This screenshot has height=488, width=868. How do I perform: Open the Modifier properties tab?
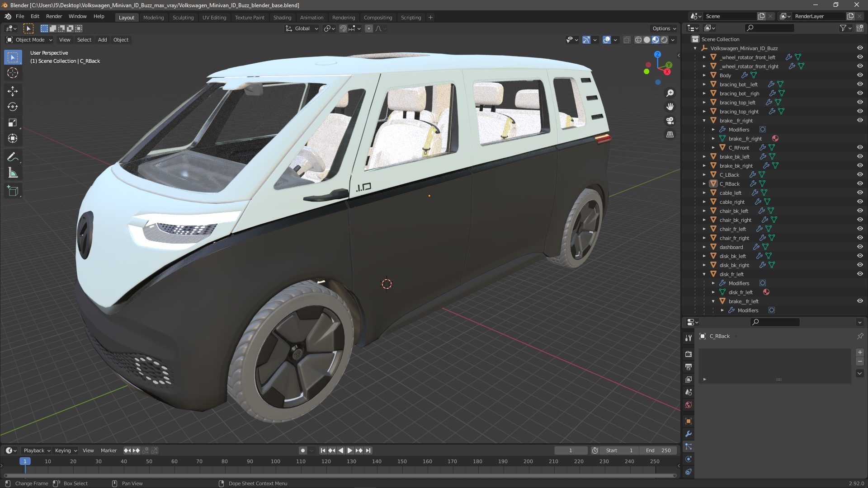(x=688, y=434)
